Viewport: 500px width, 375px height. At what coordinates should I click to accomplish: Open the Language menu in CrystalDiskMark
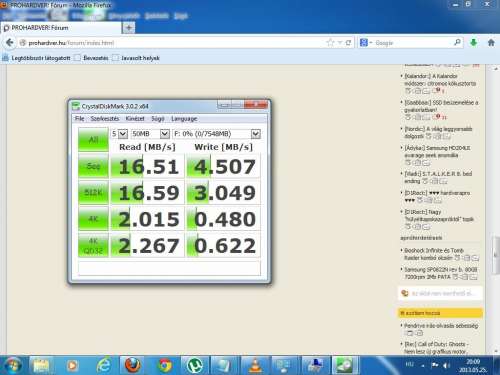click(x=184, y=119)
